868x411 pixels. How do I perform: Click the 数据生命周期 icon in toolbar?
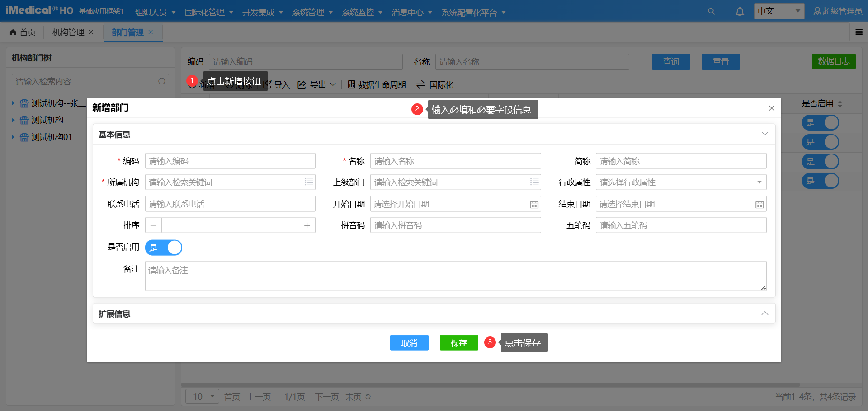[351, 84]
